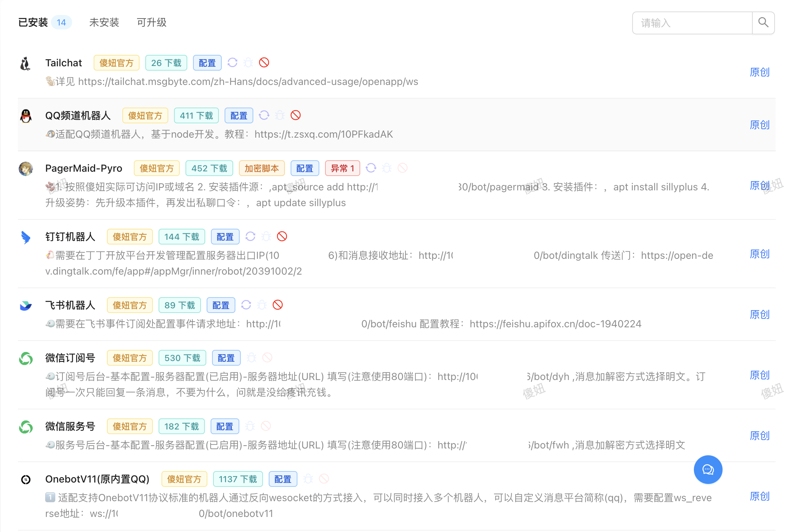Open Tailchat 配置 settings
Viewport: 785px width, 532px height.
[207, 63]
